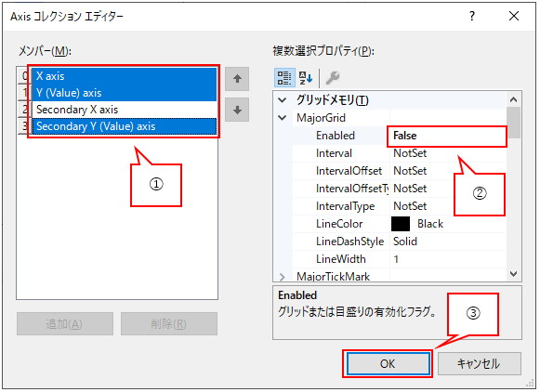Screen dimensions: 540x392
Task: Expand the MajorTickMark property group
Action: coord(282,277)
